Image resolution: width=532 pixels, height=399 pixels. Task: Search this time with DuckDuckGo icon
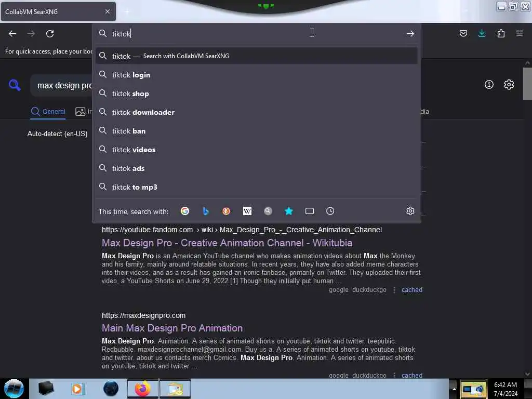[227, 211]
